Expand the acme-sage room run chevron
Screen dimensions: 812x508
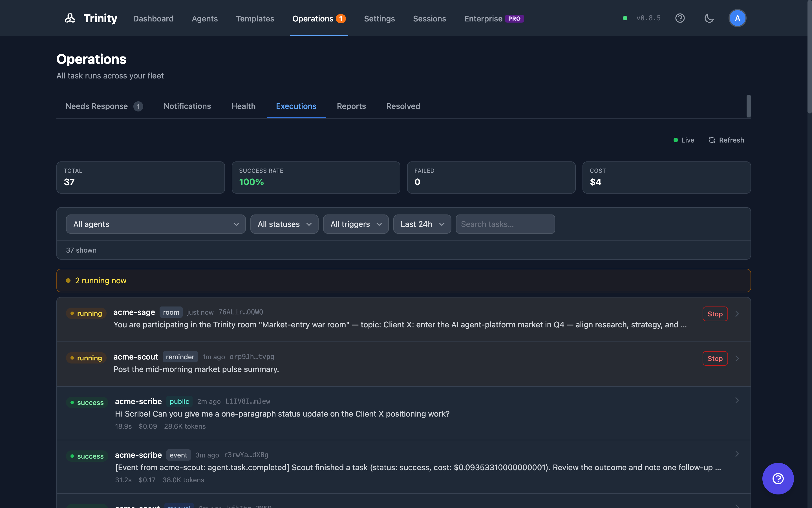point(737,314)
